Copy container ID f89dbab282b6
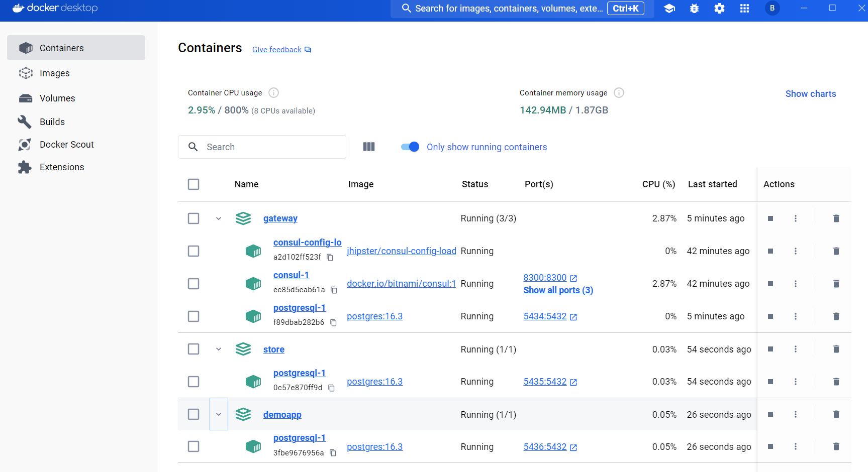 click(x=333, y=322)
